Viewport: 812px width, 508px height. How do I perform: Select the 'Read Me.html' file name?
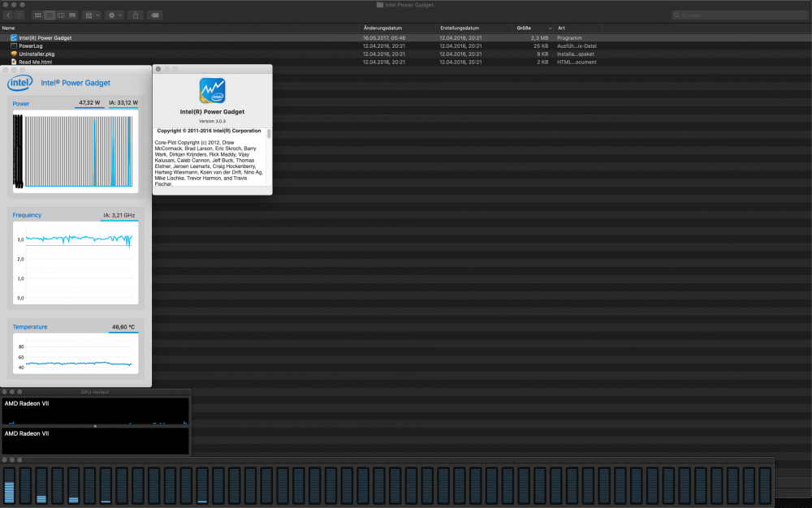tap(35, 62)
